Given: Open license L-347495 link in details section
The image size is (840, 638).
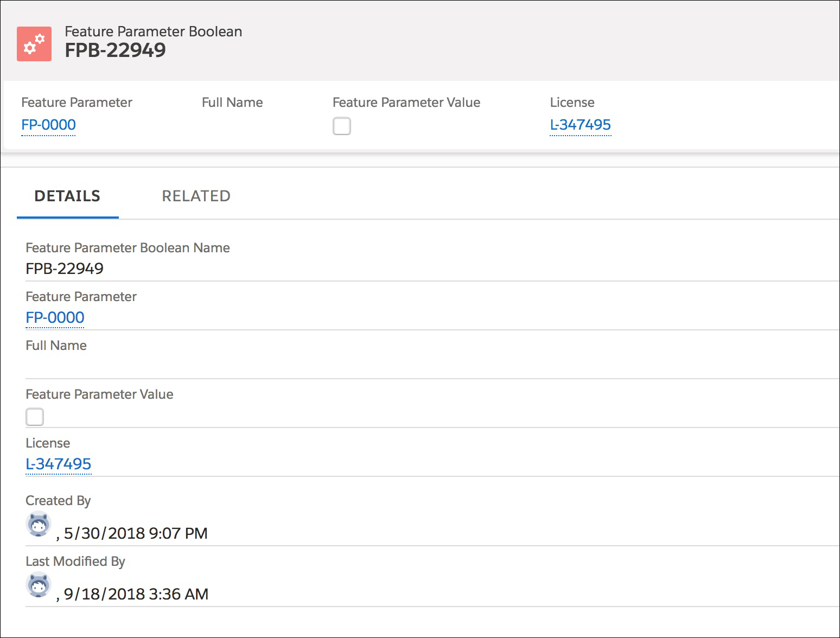Looking at the screenshot, I should click(59, 464).
